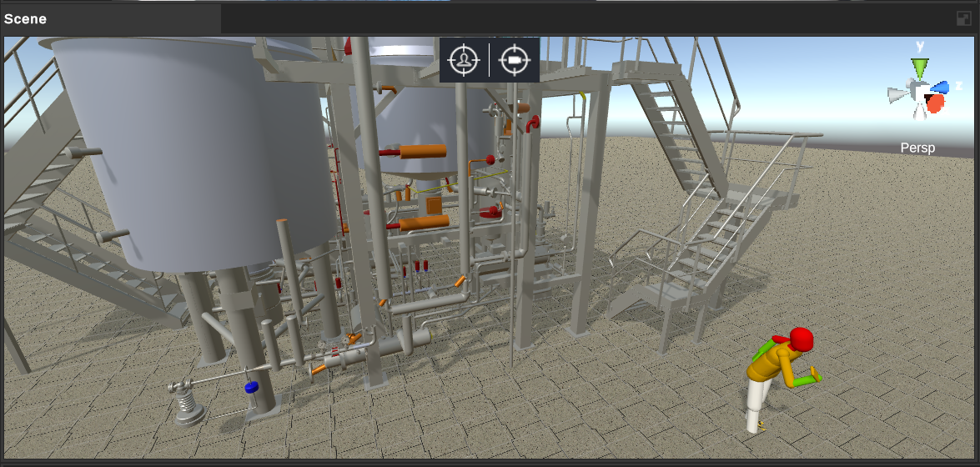Toggle the Persp projection label

pyautogui.click(x=917, y=148)
